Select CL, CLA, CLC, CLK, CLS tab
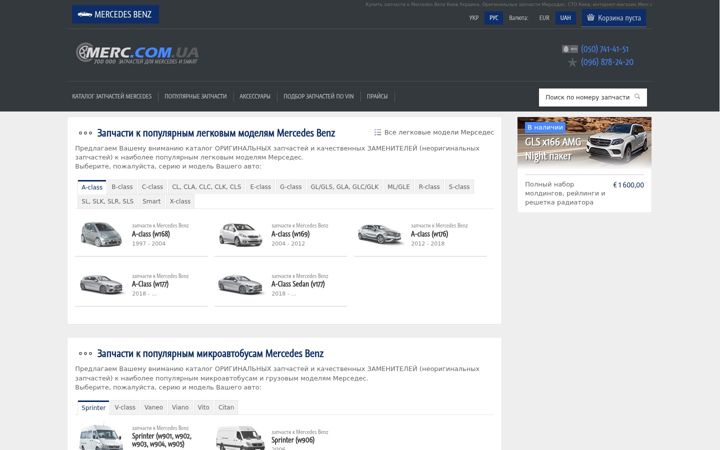Image resolution: width=720 pixels, height=450 pixels. [207, 187]
